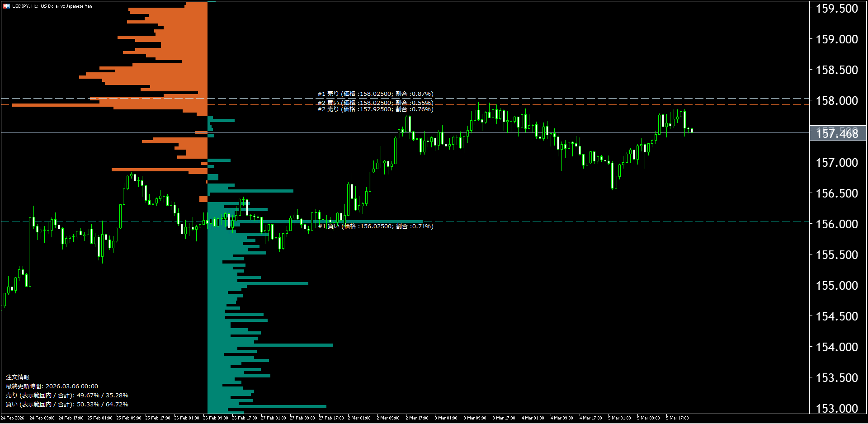
Task: Click the '2 Mar 01:00' time axis label
Action: pos(359,418)
